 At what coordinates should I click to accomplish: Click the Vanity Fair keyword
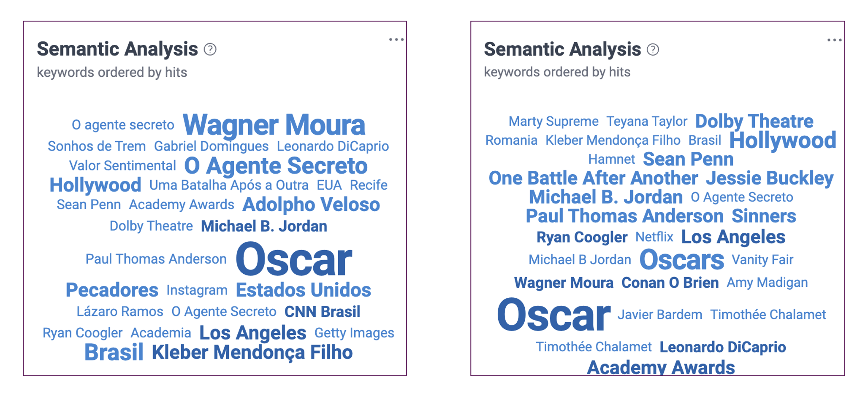762,260
